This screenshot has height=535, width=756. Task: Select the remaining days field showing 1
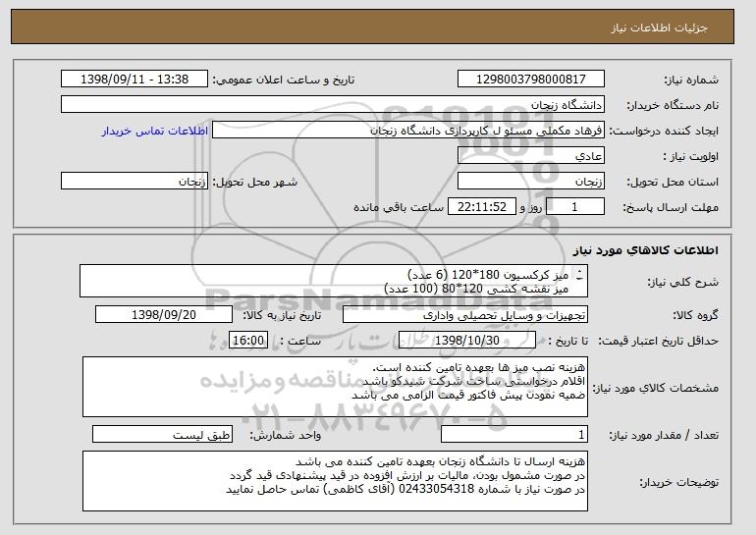pyautogui.click(x=574, y=207)
